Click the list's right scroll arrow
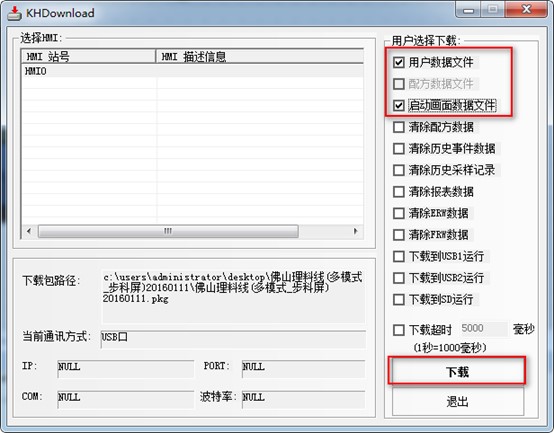The height and width of the screenshot is (433, 554). tap(355, 231)
